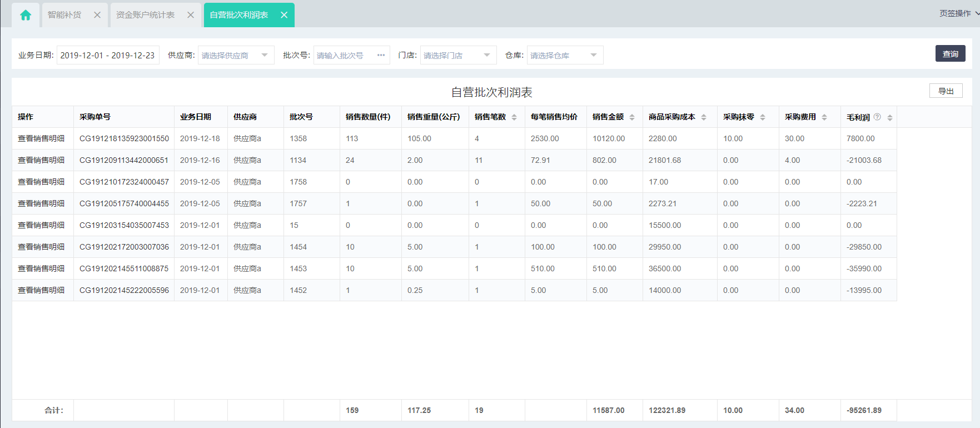Click gross profit value -21003.68

point(864,160)
